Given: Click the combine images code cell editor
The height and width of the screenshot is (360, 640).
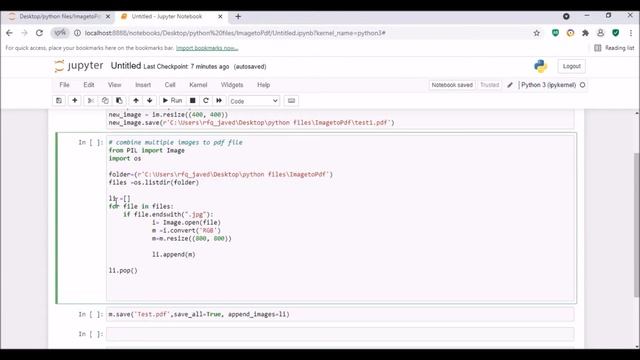Looking at the screenshot, I should pyautogui.click(x=340, y=218).
